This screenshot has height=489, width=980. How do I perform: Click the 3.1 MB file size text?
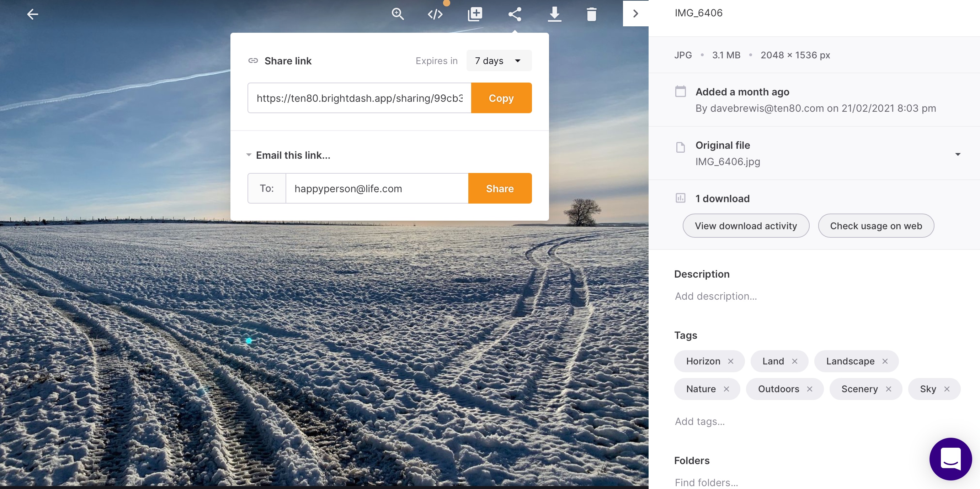point(726,55)
